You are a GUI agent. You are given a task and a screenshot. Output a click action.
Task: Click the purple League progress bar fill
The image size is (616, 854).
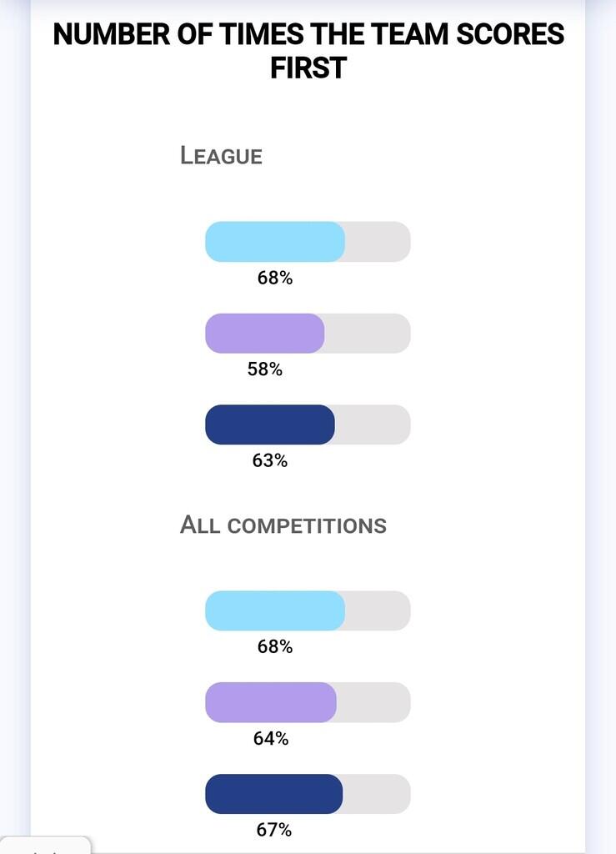tap(264, 334)
